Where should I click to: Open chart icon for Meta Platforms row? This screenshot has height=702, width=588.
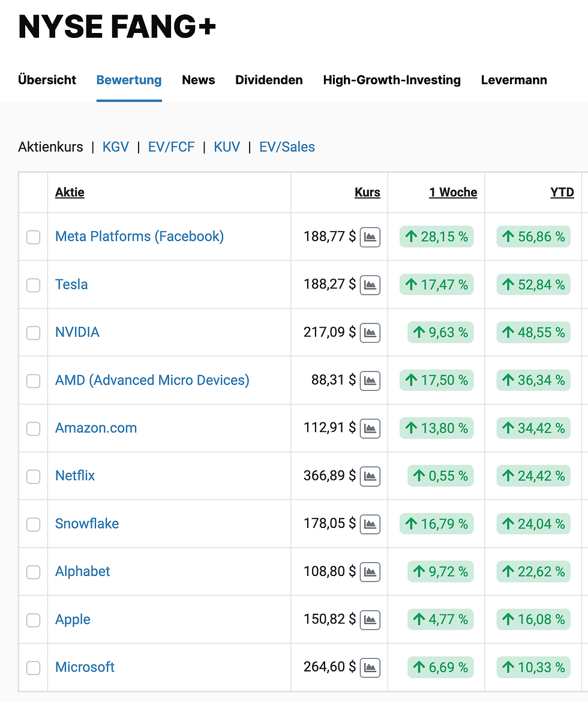point(370,237)
